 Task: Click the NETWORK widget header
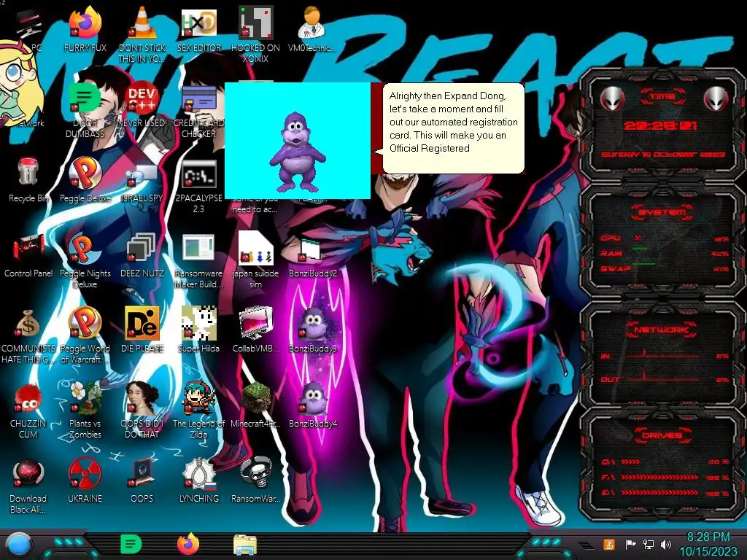(662, 330)
